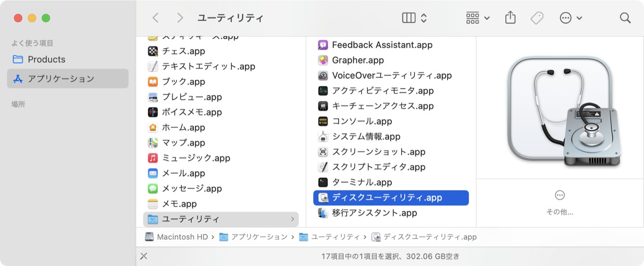The width and height of the screenshot is (644, 266).
Task: Select the プレビュー.app file name
Action: point(192,97)
